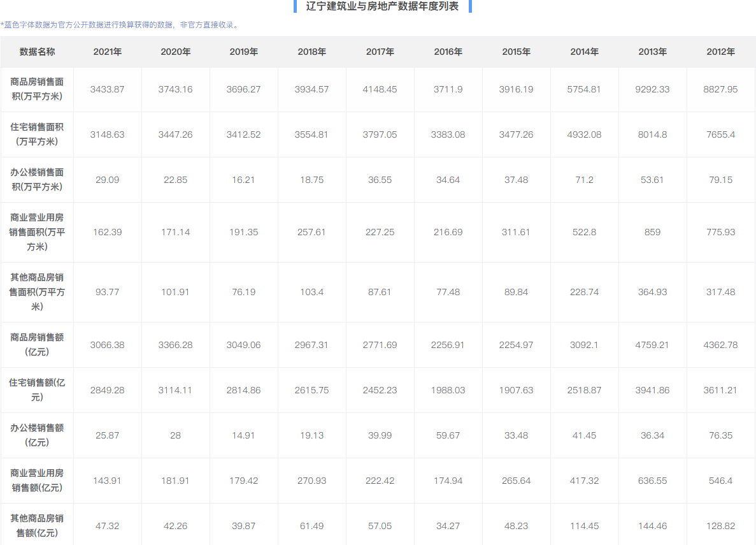
Task: Select the 商品房销售额 row label
Action: [x=37, y=345]
